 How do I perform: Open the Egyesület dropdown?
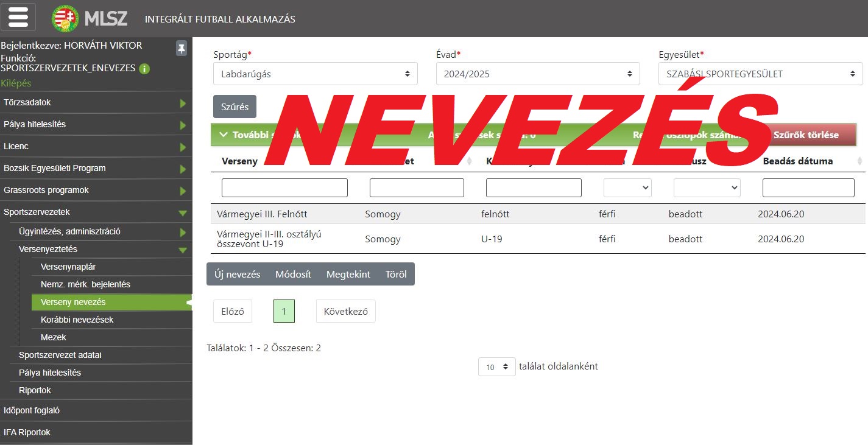click(760, 74)
